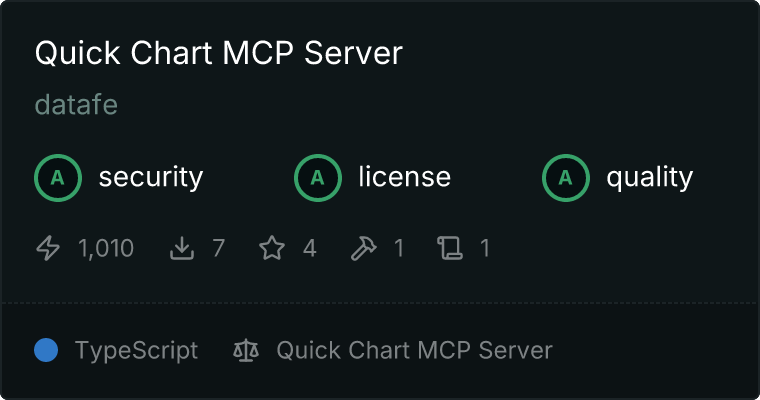
Task: Click the security grade A badge
Action: 58,177
